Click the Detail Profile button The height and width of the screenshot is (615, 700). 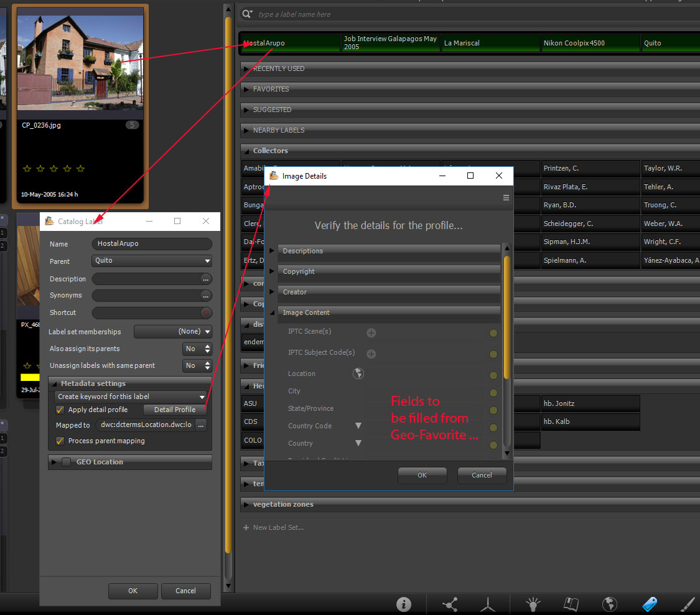click(175, 410)
